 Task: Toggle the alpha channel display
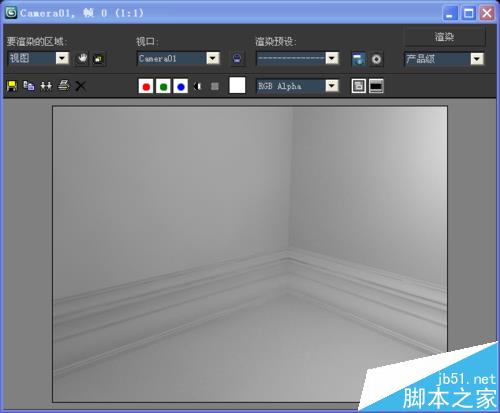(x=198, y=86)
